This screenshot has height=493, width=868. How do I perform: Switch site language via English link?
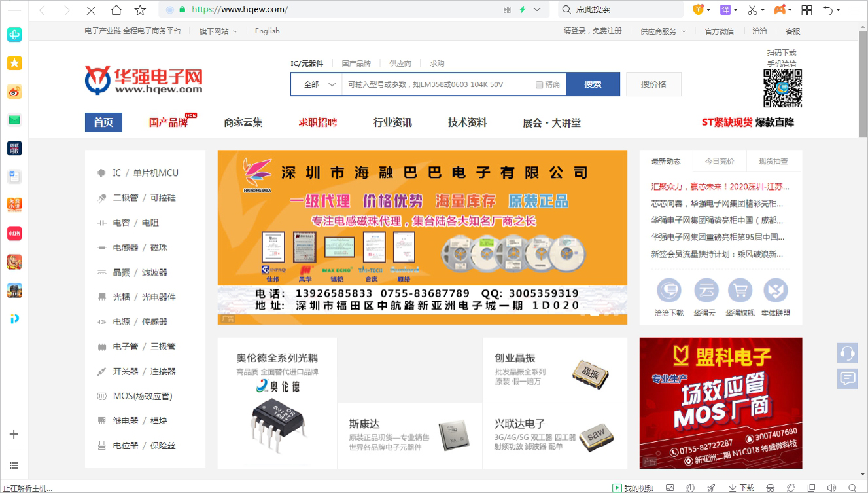coord(267,31)
